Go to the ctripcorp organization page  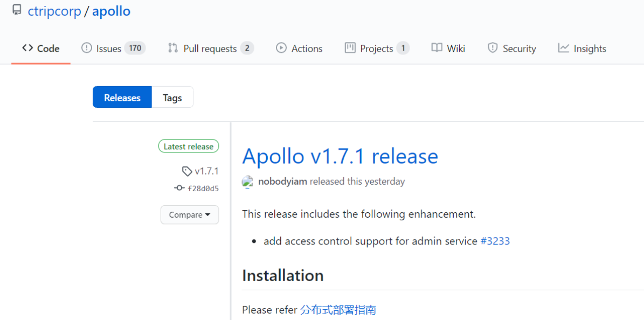tap(54, 11)
